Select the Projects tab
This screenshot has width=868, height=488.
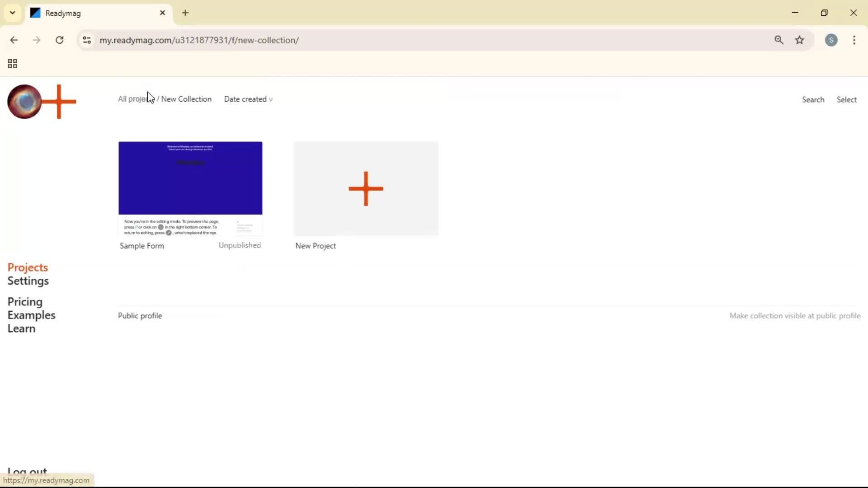tap(28, 267)
